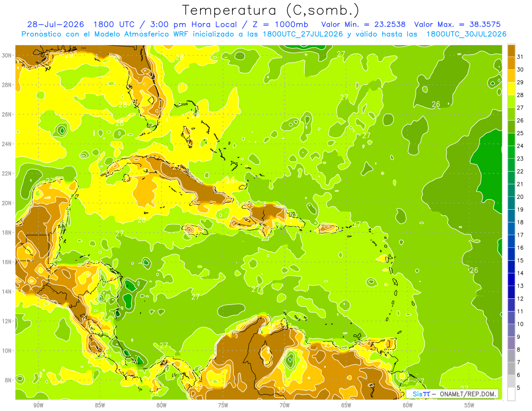
Task: Click color scale value "16" in legend
Action: tap(520, 248)
